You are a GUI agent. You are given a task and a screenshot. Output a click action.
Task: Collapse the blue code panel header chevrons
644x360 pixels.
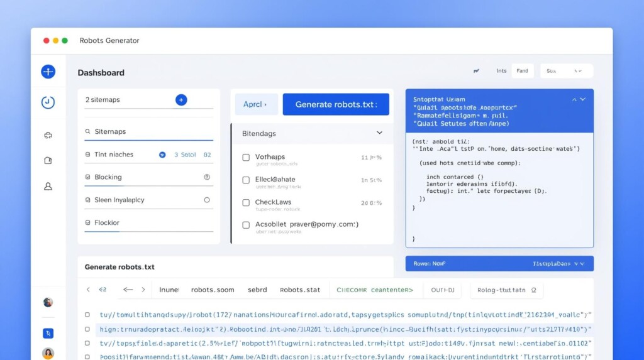[578, 99]
